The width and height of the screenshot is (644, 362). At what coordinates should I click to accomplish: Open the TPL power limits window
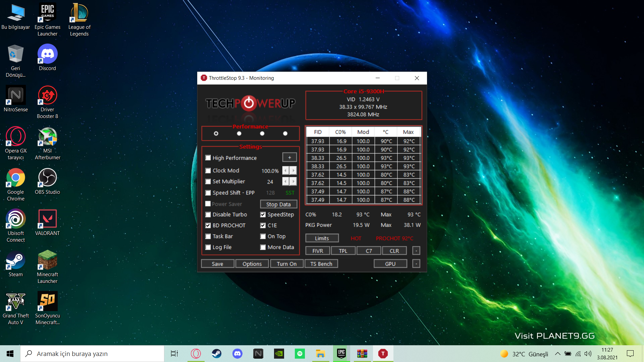point(343,251)
